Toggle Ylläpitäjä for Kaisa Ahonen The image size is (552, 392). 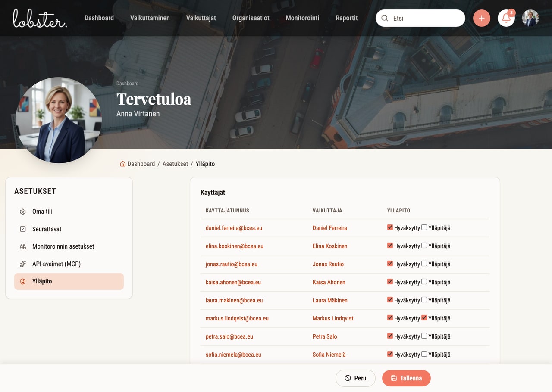(x=424, y=282)
